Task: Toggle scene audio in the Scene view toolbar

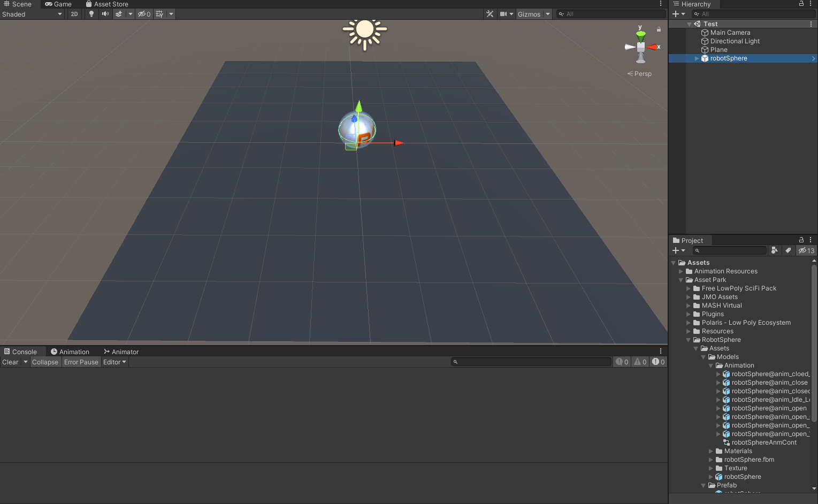Action: 104,14
